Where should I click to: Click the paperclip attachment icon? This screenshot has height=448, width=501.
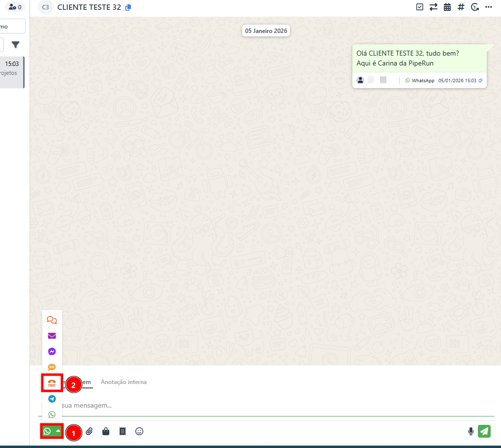(89, 432)
